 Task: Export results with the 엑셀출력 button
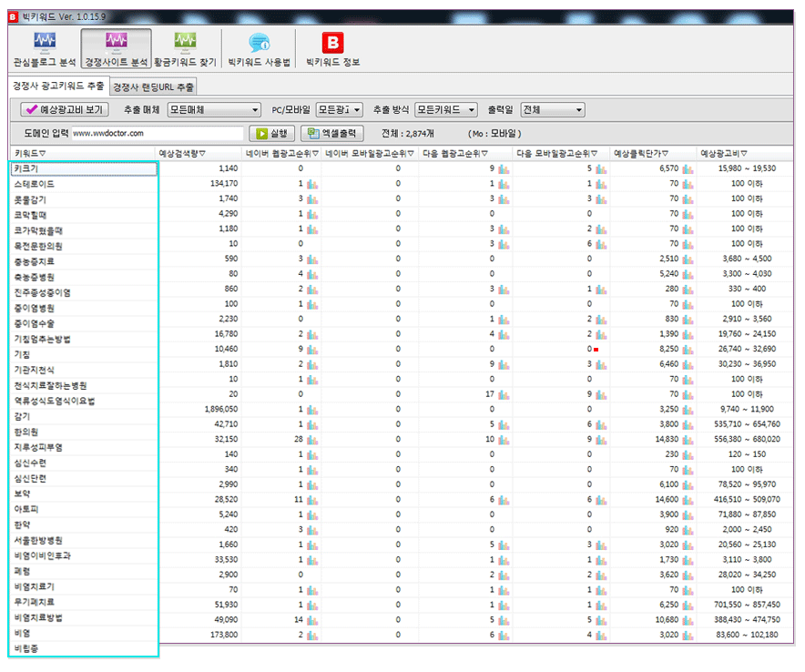point(332,134)
